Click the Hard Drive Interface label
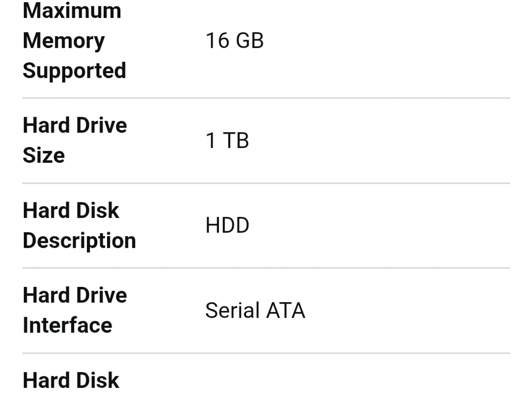This screenshot has height=399, width=532. pyautogui.click(x=75, y=310)
